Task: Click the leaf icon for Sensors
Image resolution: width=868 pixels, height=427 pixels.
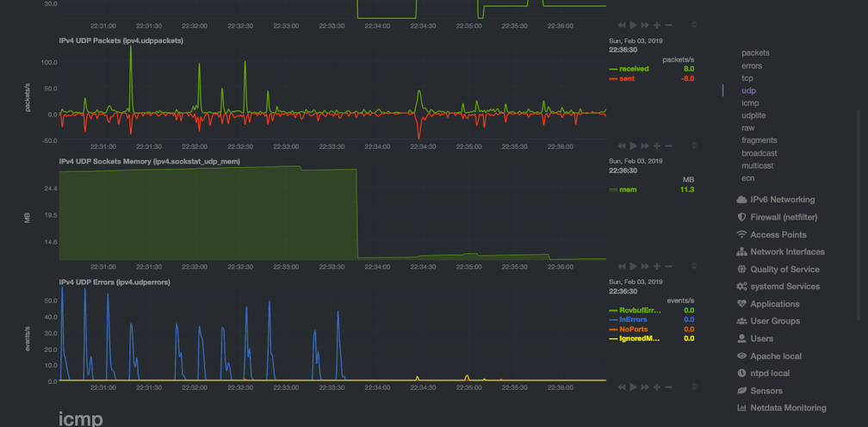Action: pyautogui.click(x=741, y=391)
